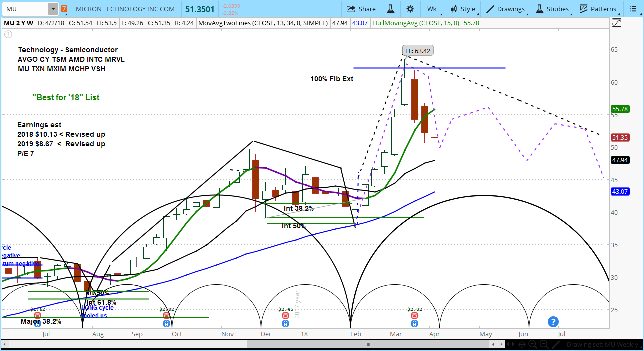644x351 pixels.
Task: Click the $1.62 earnings phone icon
Action: [x=37, y=315]
